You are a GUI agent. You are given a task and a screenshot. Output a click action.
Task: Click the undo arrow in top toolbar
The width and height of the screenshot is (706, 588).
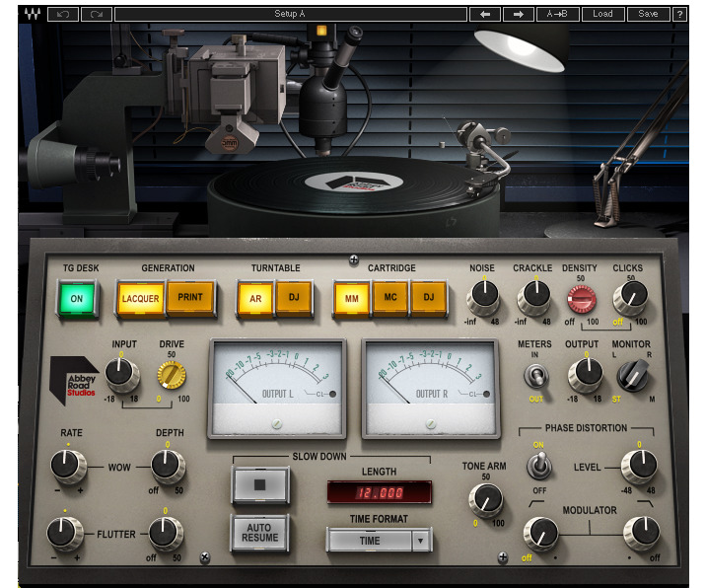[63, 14]
